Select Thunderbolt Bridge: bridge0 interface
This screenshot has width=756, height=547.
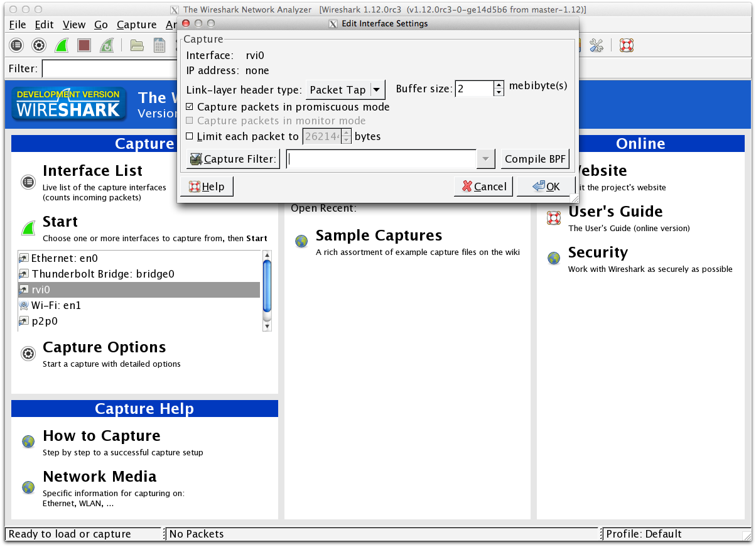[139, 274]
